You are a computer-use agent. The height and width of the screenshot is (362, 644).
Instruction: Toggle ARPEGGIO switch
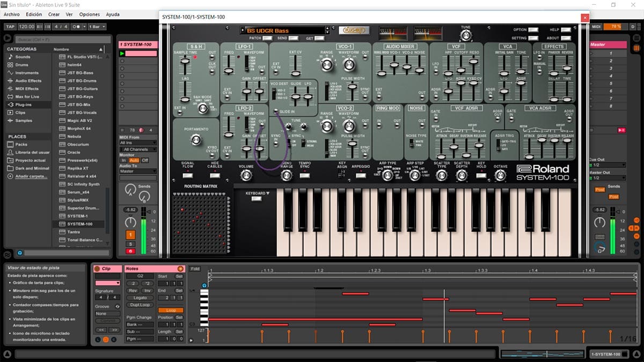click(361, 175)
